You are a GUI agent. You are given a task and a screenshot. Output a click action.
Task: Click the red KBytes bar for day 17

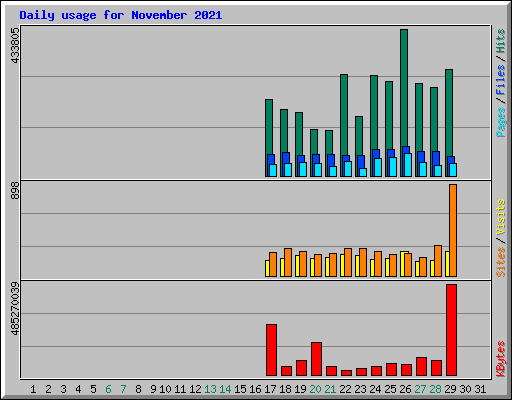pyautogui.click(x=271, y=350)
